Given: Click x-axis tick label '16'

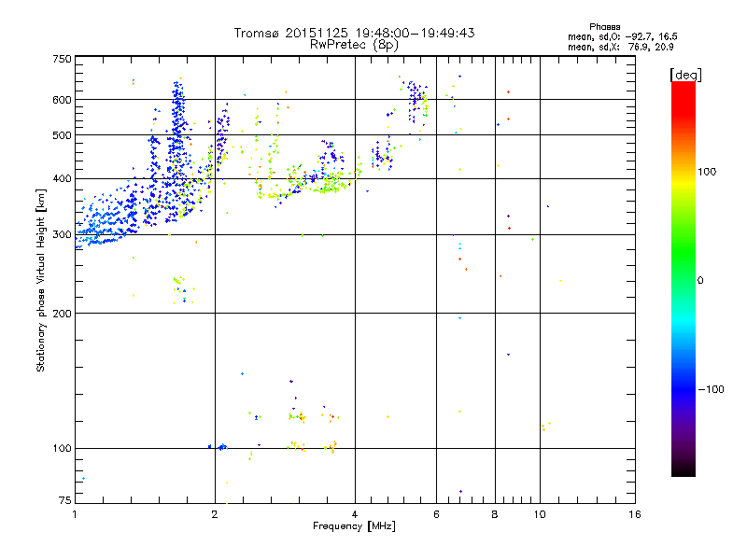Looking at the screenshot, I should coord(635,514).
